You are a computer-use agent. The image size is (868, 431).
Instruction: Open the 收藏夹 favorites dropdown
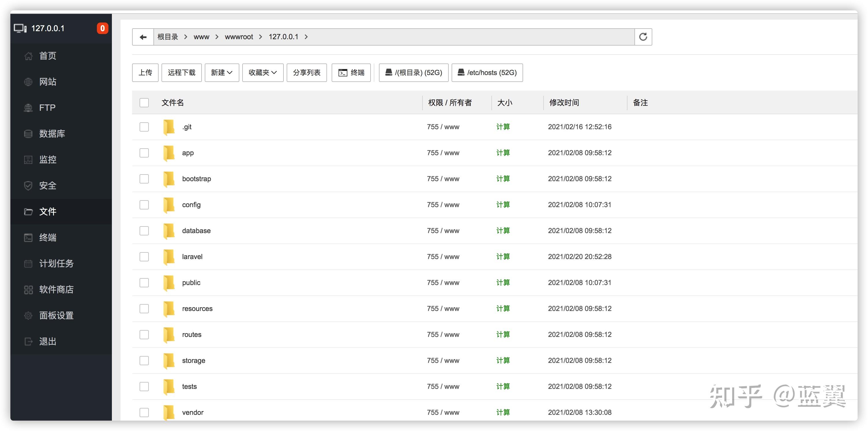point(262,73)
